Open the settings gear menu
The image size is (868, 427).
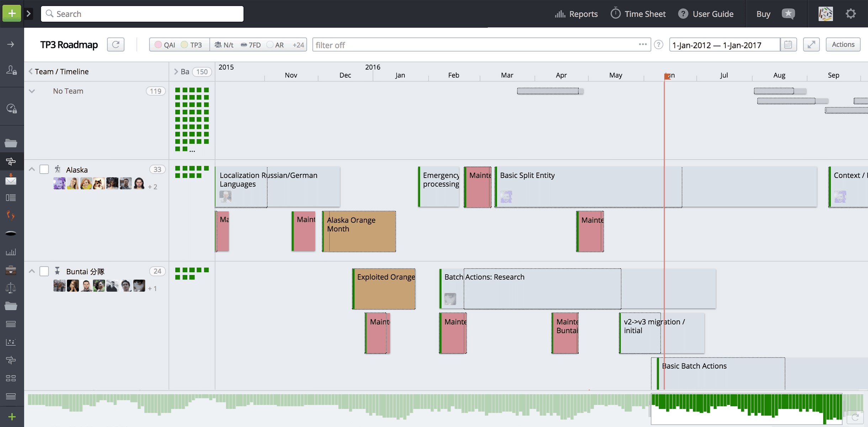[851, 14]
